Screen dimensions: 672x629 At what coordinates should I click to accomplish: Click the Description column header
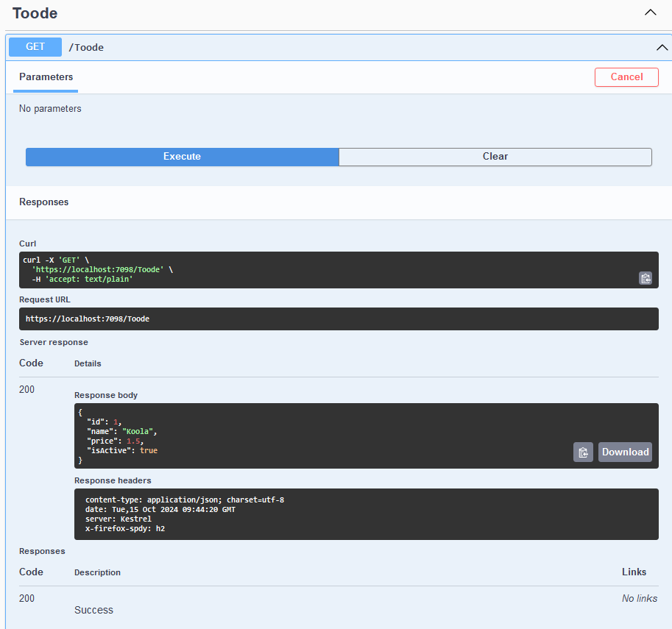[97, 572]
